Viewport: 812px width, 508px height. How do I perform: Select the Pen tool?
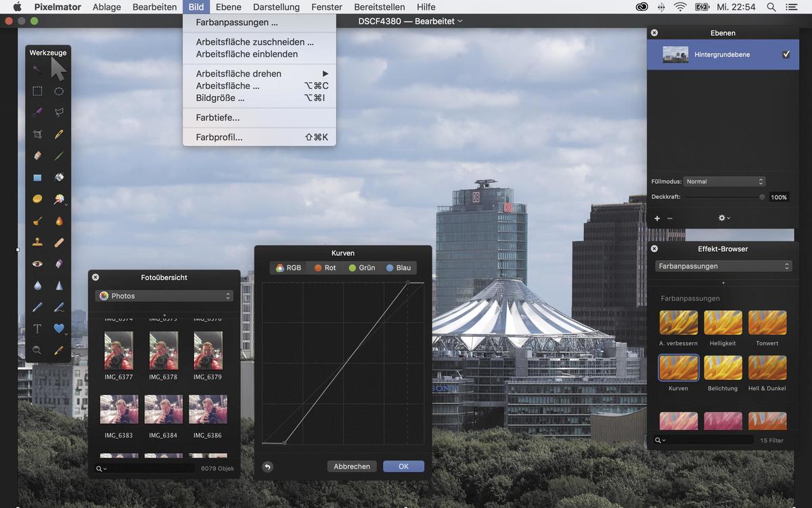[x=37, y=307]
